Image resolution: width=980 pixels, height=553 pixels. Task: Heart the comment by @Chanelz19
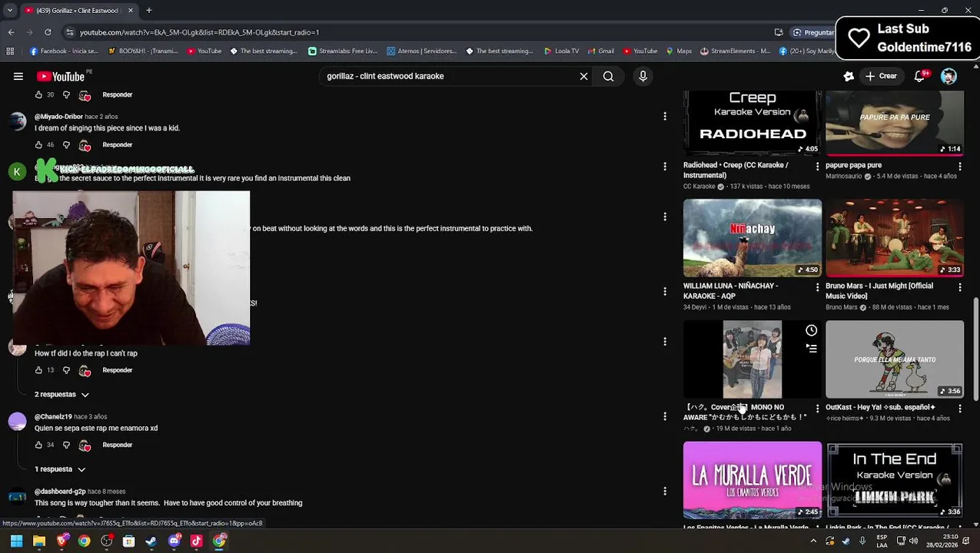point(85,445)
